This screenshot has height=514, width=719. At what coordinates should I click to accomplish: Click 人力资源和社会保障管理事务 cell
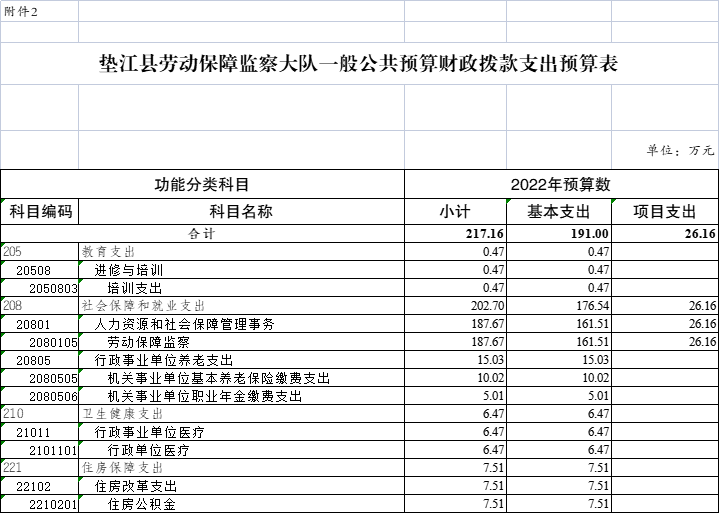pos(241,324)
